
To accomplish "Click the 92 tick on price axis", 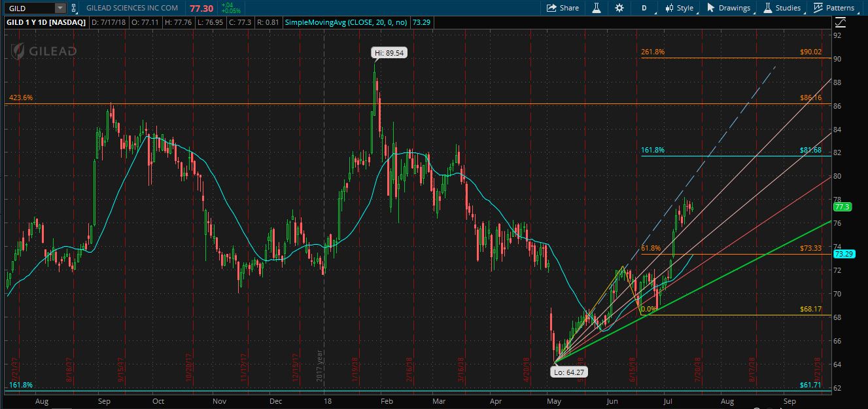I will coord(838,35).
